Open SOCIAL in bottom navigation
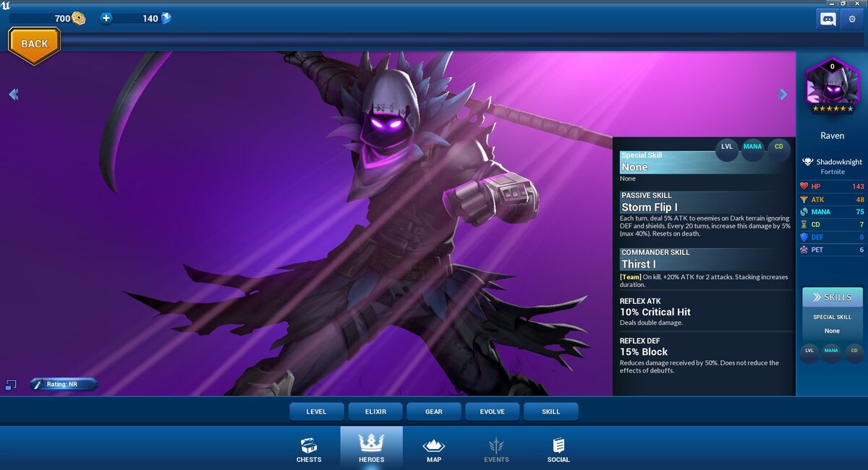This screenshot has width=868, height=470. (x=558, y=449)
